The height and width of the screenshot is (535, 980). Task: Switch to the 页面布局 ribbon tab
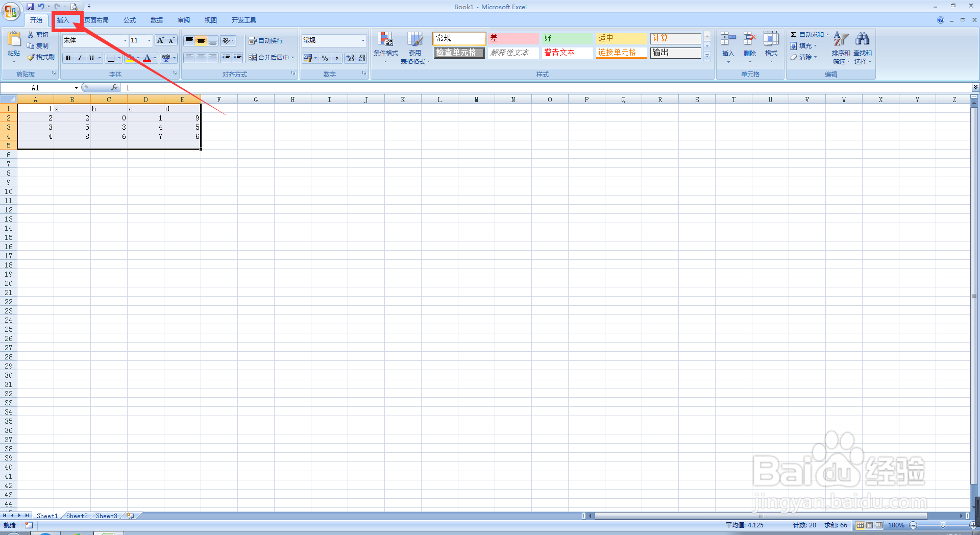point(96,20)
